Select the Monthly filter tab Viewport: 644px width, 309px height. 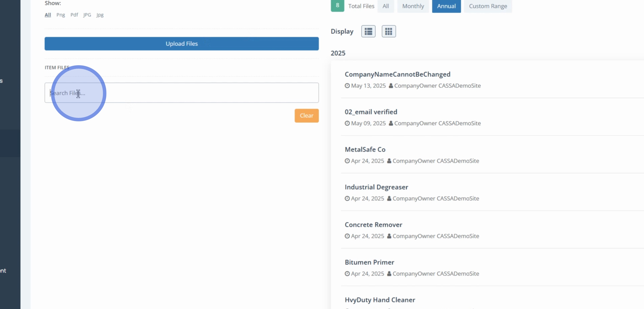pyautogui.click(x=413, y=6)
